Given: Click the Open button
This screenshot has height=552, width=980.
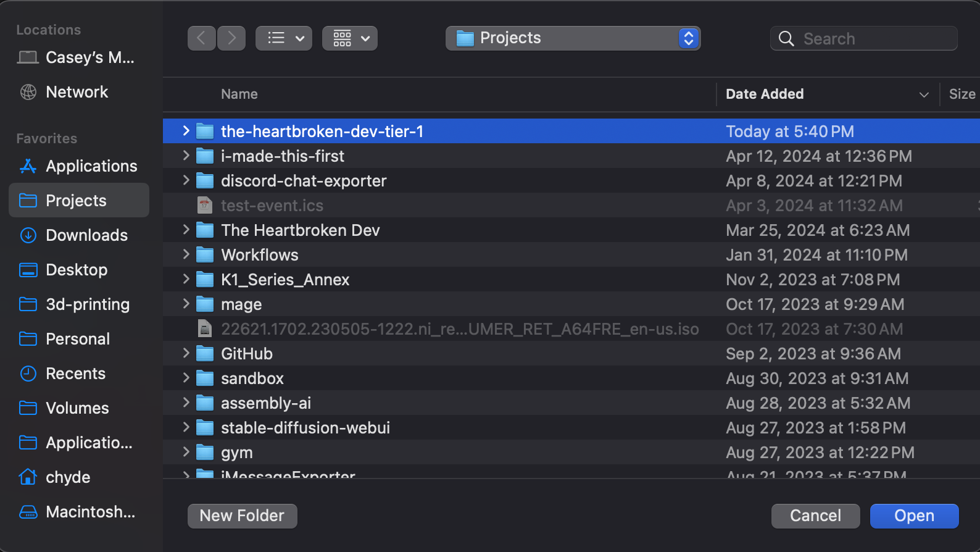Looking at the screenshot, I should 914,516.
